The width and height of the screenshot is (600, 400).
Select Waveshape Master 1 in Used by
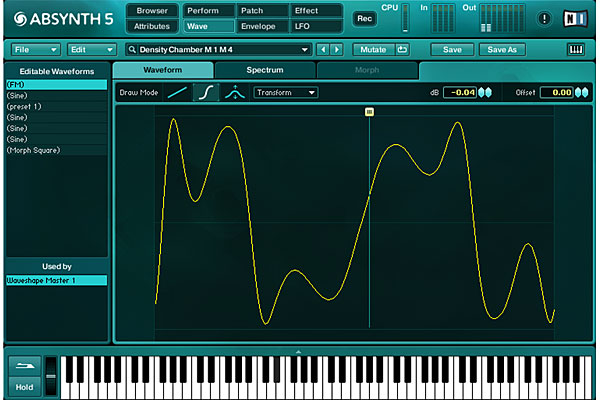[57, 280]
